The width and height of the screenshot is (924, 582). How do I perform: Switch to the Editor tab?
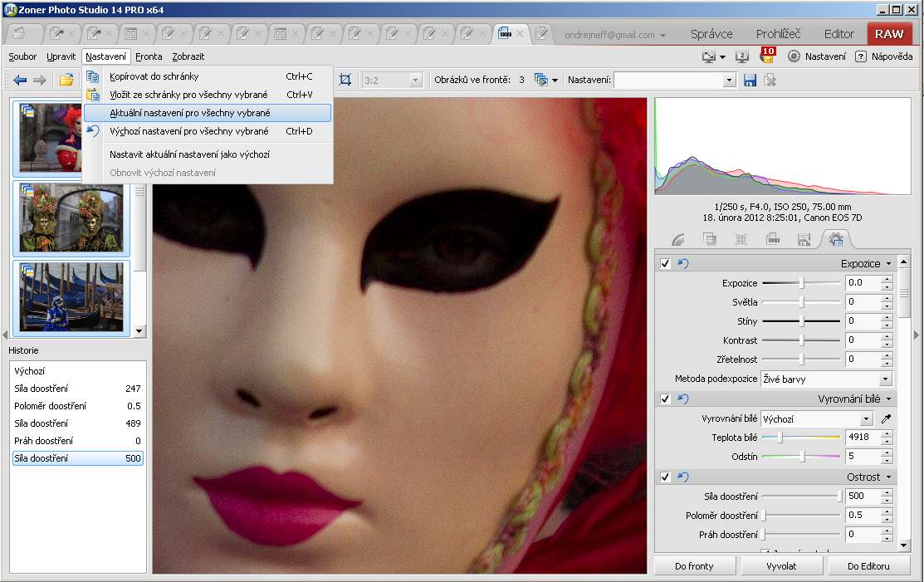click(838, 34)
